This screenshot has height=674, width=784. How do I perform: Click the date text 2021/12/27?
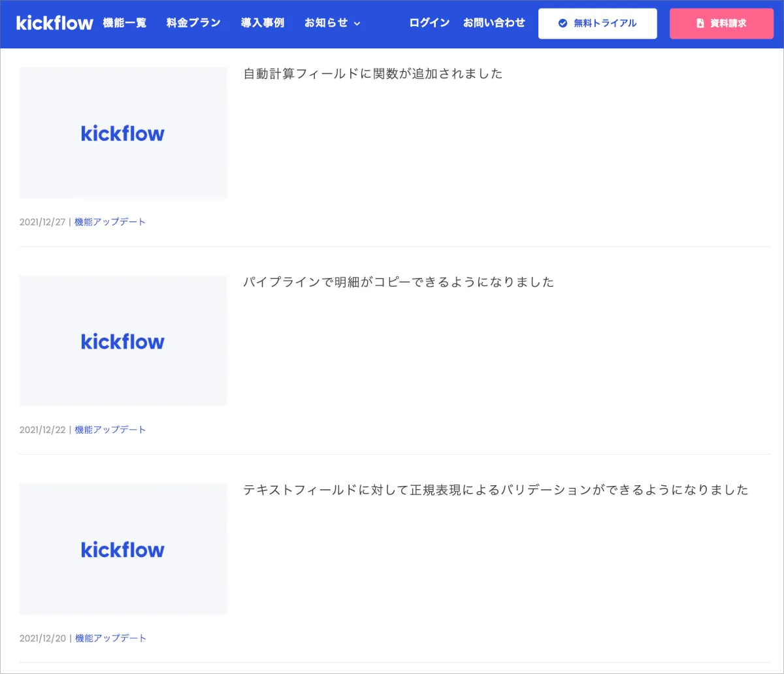click(x=42, y=222)
